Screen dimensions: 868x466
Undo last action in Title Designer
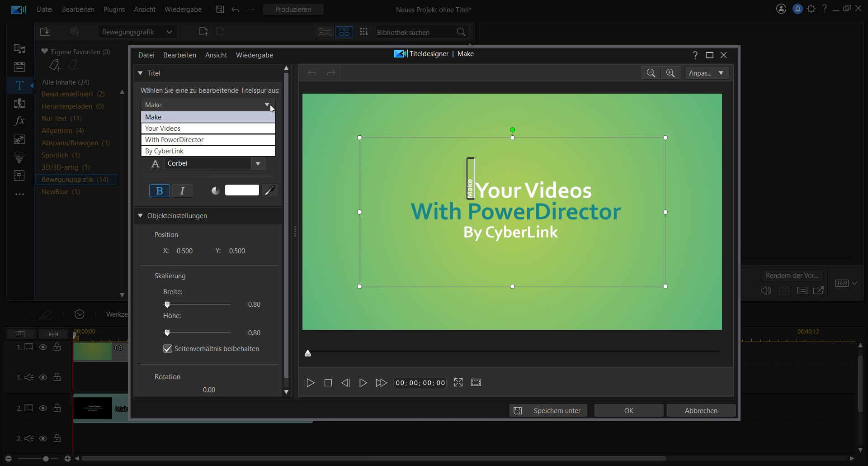pos(312,73)
